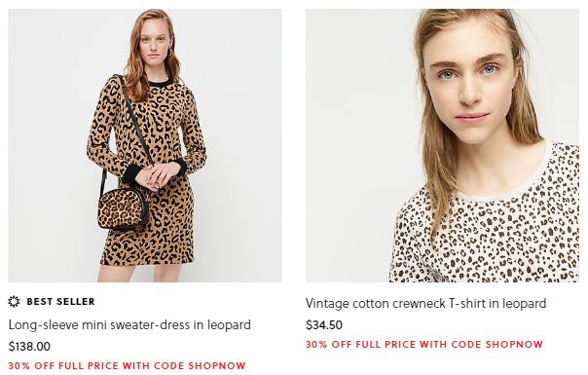Click the hem of the leopard sweater-dress

tap(147, 259)
